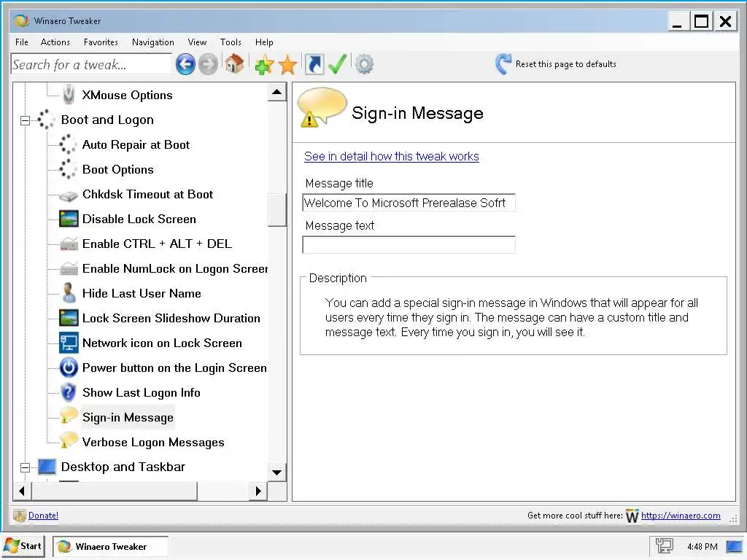This screenshot has height=560, width=747.
Task: Click the horizontal scrollbar thumb under tree
Action: coord(115,491)
